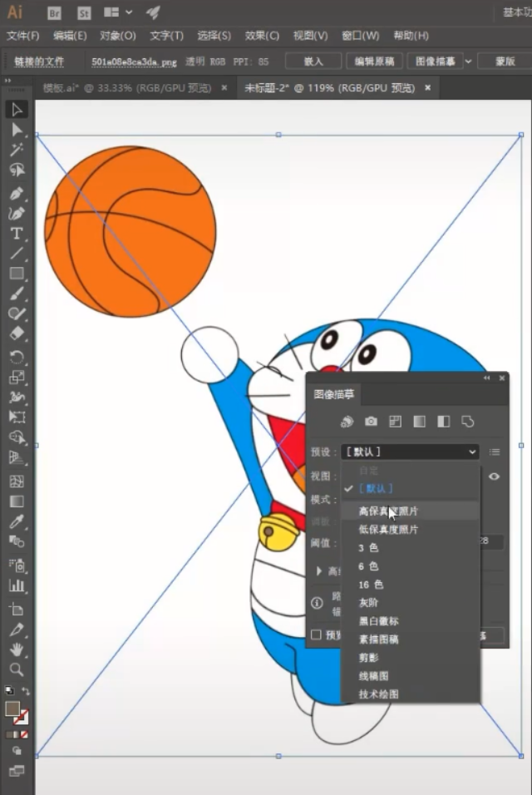532x795 pixels.
Task: Open the 预设 preset dropdown
Action: pos(410,452)
